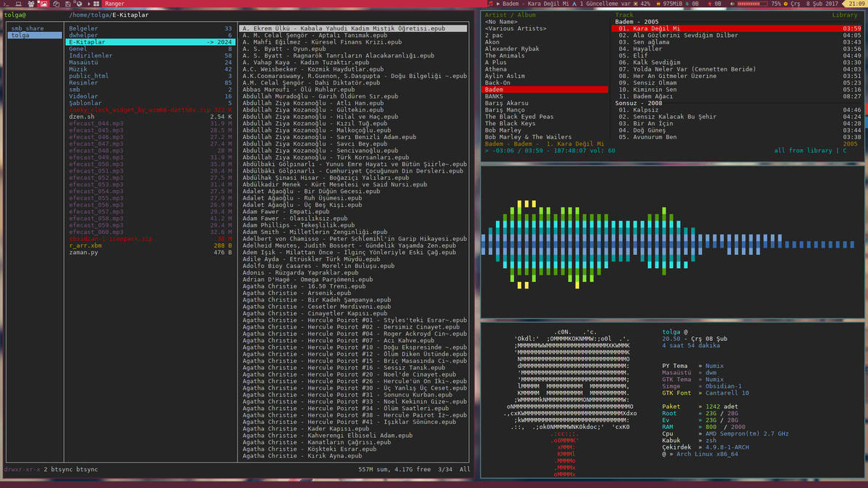Click the laptop/monitor workspace tag icon
This screenshot has height=488, width=868.
17,4
